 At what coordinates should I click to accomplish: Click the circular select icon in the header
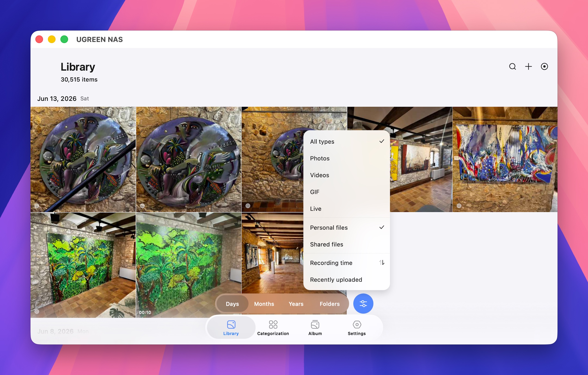click(x=544, y=66)
